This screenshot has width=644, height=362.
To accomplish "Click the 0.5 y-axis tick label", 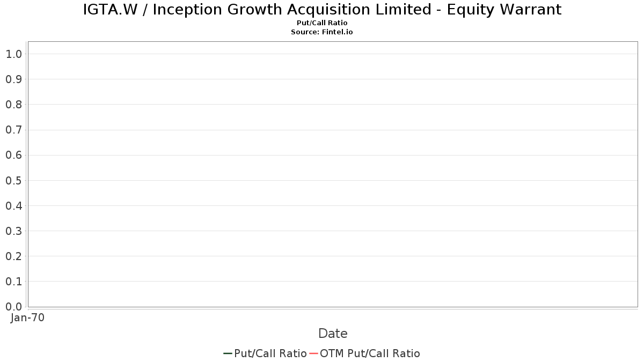I will click(13, 181).
